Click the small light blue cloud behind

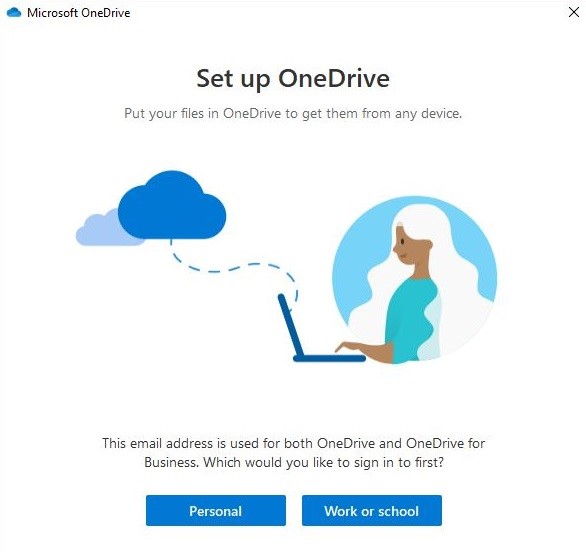point(98,231)
